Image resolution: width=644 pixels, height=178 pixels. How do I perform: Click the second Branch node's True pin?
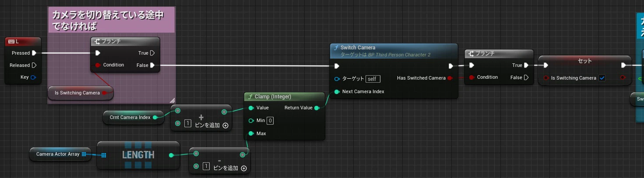point(527,65)
